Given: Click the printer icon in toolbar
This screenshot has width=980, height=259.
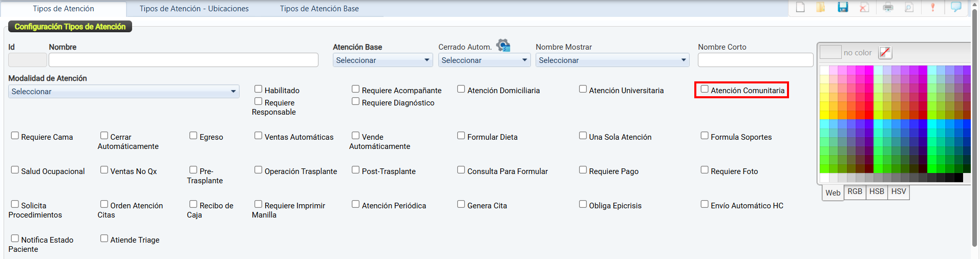Looking at the screenshot, I should point(888,7).
